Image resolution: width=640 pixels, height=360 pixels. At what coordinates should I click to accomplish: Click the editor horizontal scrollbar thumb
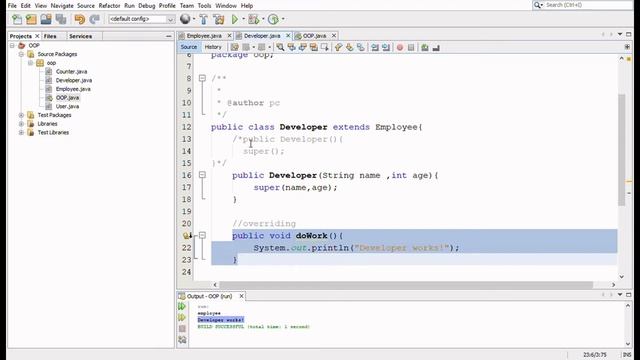(x=406, y=284)
